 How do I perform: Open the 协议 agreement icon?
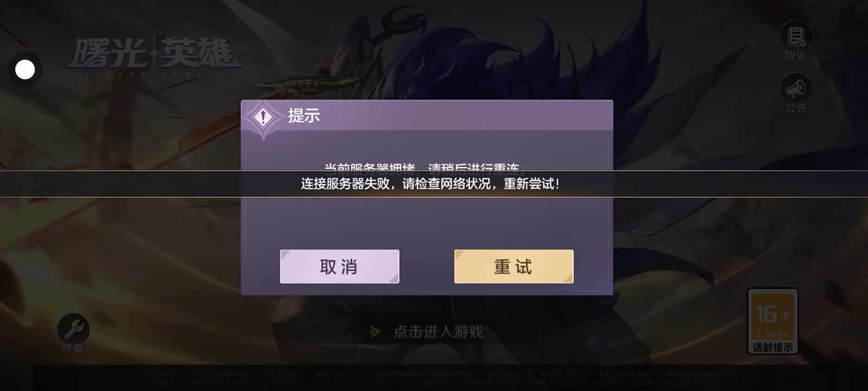point(796,36)
